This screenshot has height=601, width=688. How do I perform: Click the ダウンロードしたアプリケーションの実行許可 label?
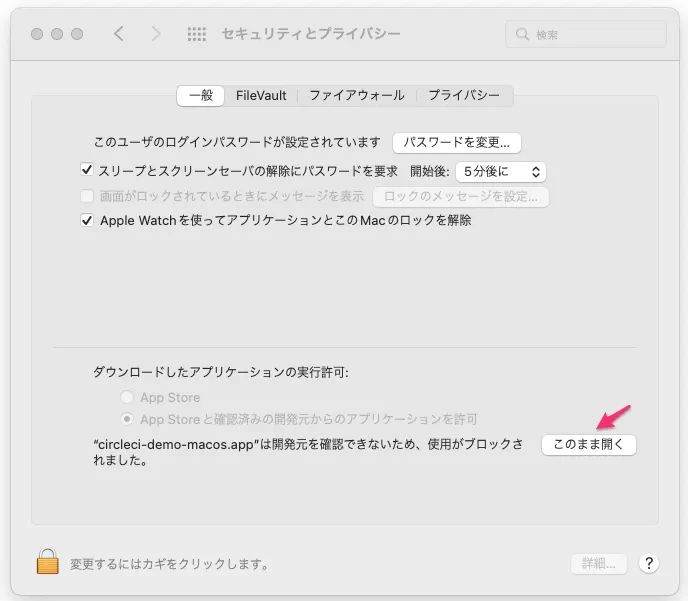coord(221,372)
